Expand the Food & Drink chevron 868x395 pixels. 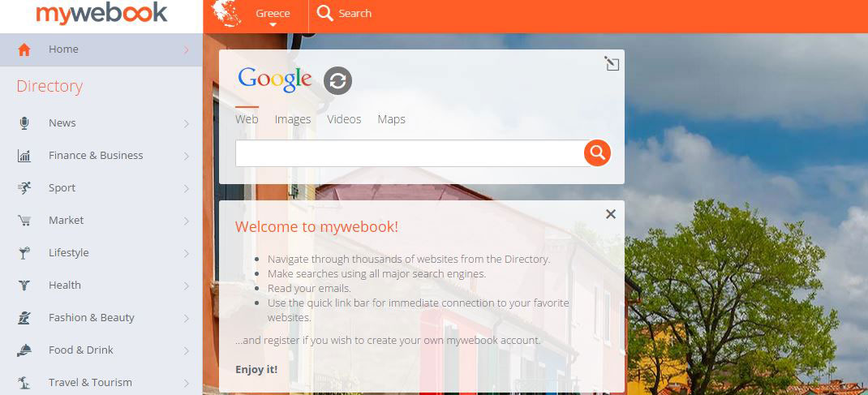tap(186, 350)
